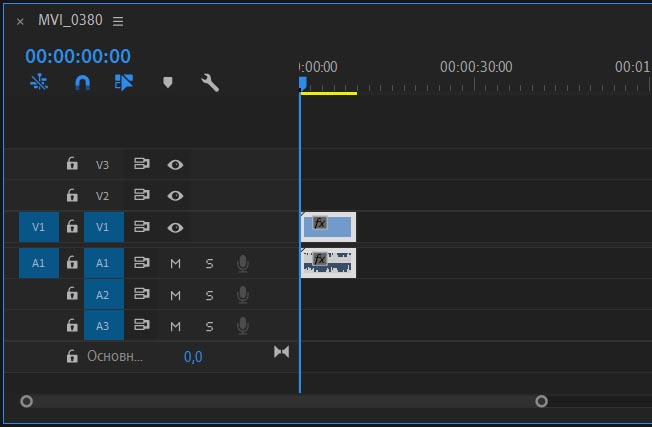Click master track volume value 0,0

[193, 357]
